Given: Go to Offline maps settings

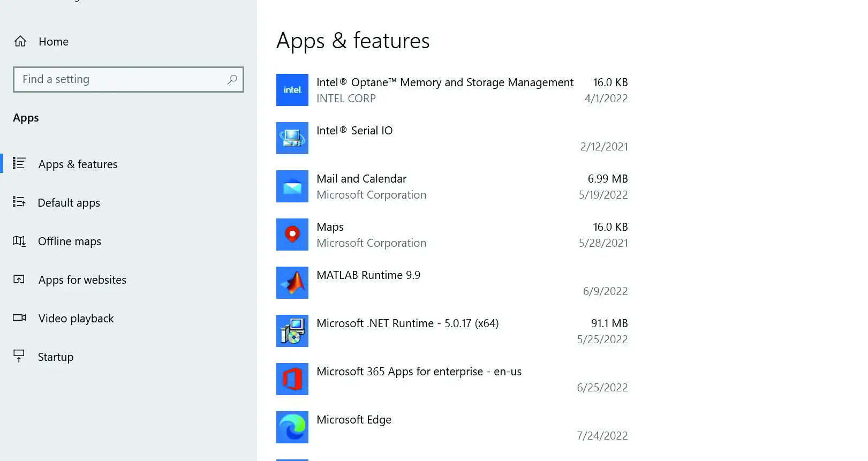Looking at the screenshot, I should point(69,241).
